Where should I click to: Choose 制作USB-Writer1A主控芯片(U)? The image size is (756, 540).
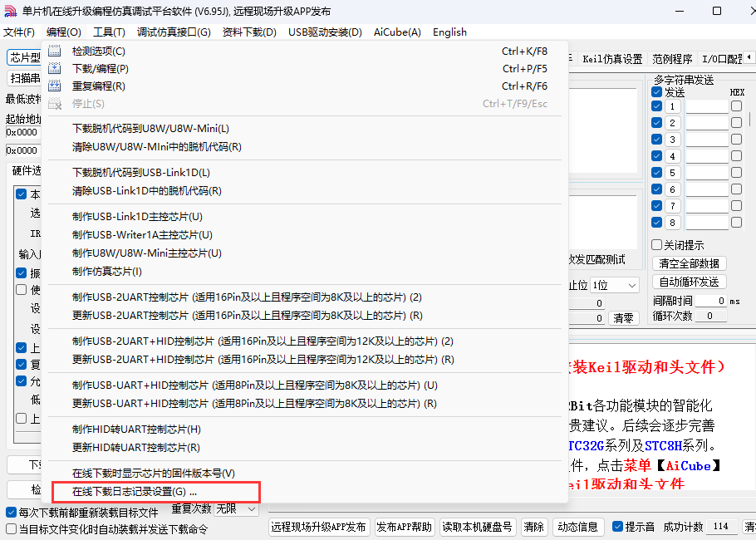tap(305, 235)
